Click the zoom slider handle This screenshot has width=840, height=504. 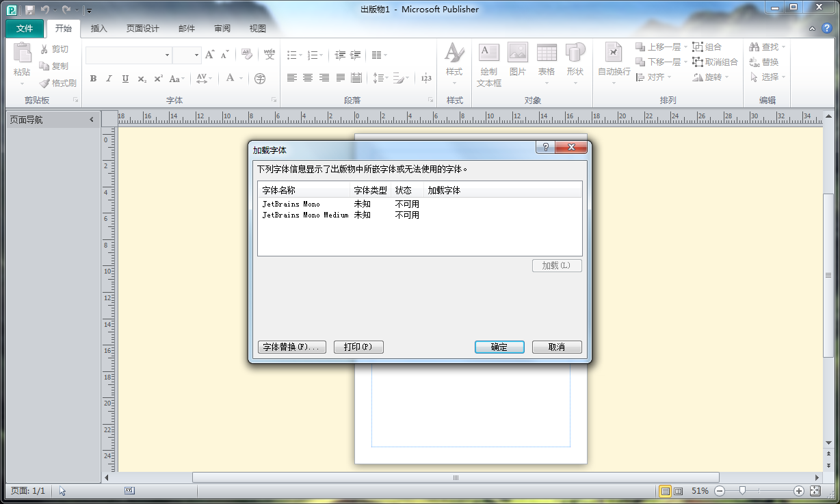(x=742, y=491)
